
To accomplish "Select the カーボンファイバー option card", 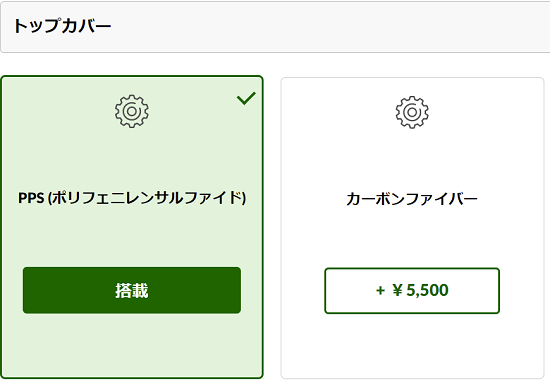I will point(412,228).
